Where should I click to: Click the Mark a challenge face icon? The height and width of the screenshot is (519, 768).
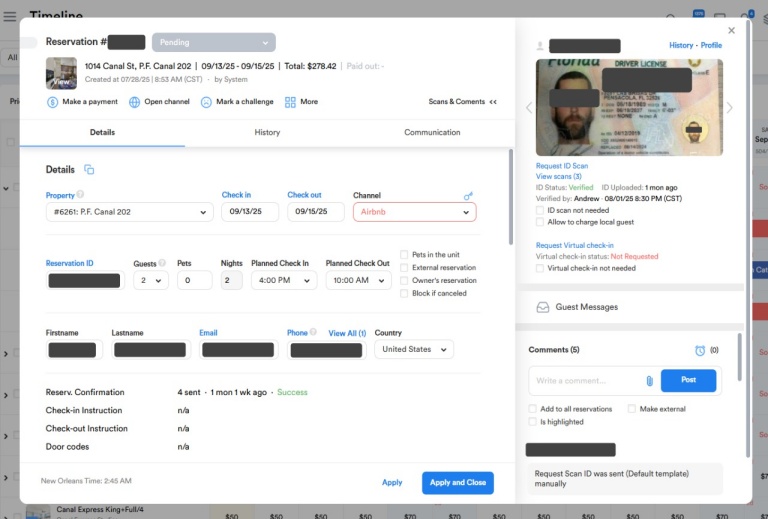(206, 102)
